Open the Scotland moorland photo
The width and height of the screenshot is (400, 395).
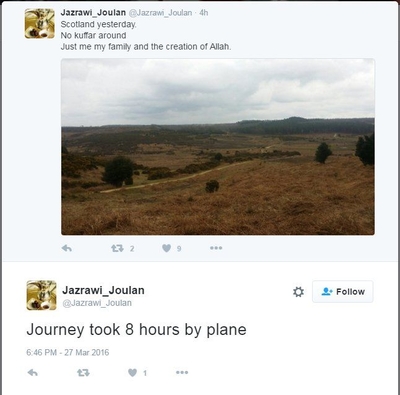point(218,147)
